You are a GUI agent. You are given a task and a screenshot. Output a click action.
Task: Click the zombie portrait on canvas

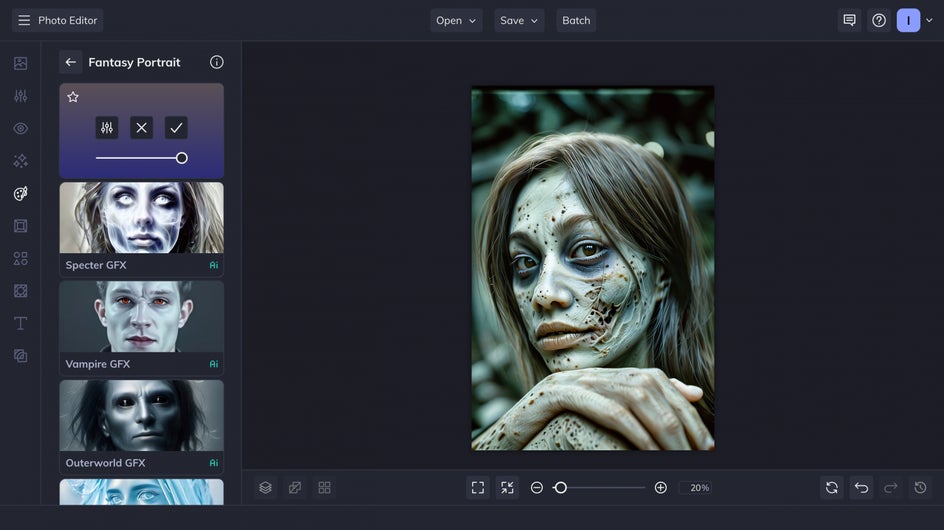point(593,268)
